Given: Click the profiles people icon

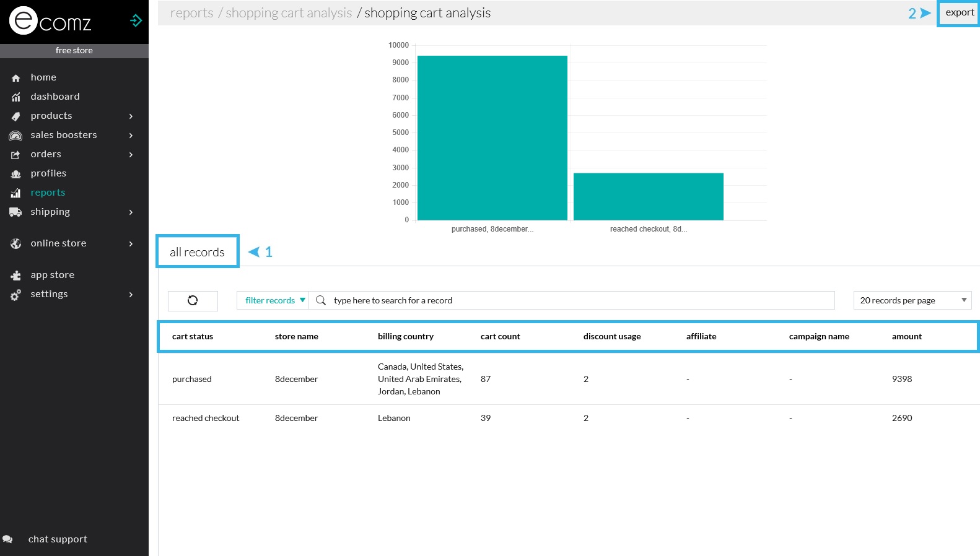Looking at the screenshot, I should (x=16, y=174).
